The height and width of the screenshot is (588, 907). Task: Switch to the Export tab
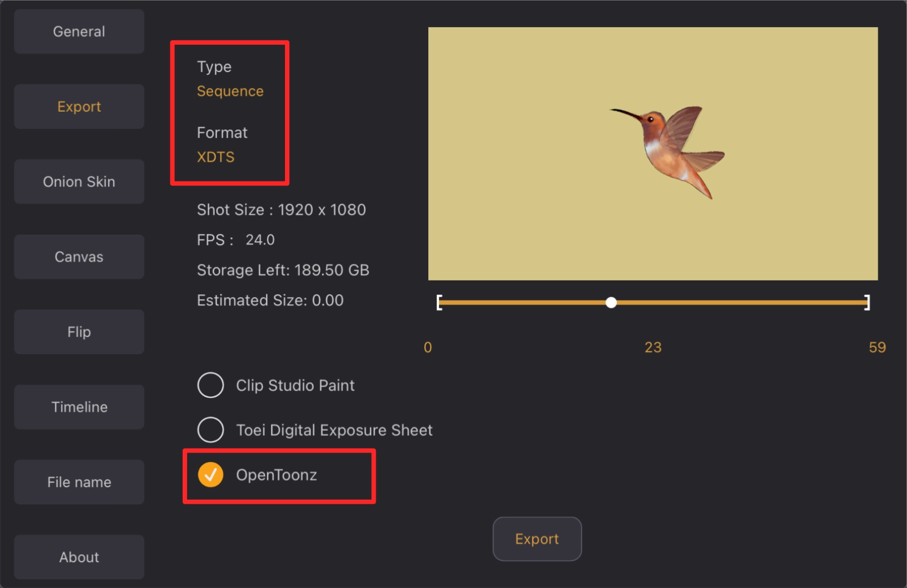tap(79, 107)
